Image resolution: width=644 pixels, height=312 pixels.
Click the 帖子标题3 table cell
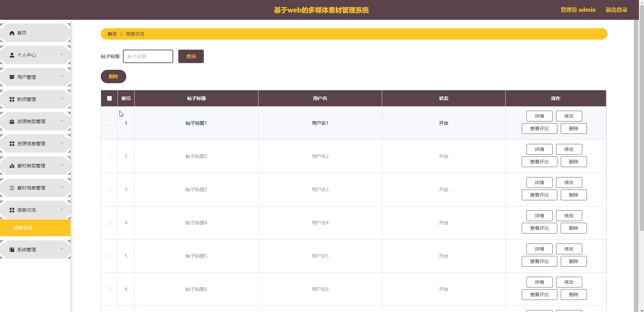tap(196, 190)
